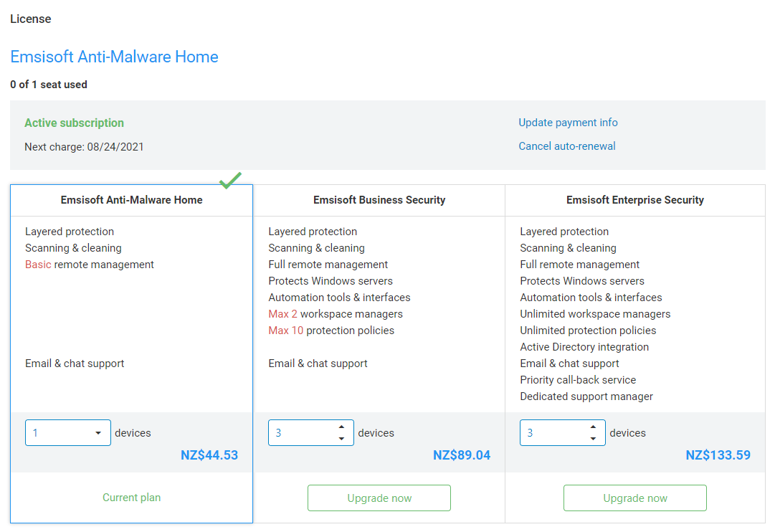Click Upgrade now under Business Security
The image size is (775, 532).
tap(379, 498)
